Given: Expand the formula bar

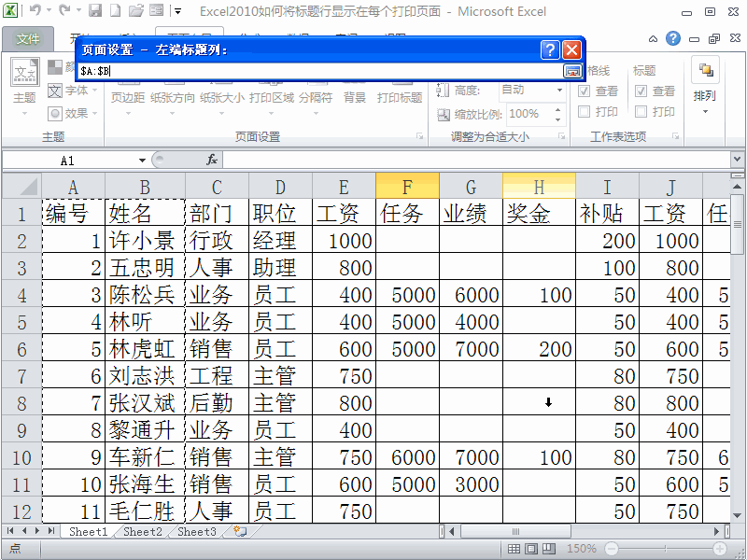Looking at the screenshot, I should [737, 160].
